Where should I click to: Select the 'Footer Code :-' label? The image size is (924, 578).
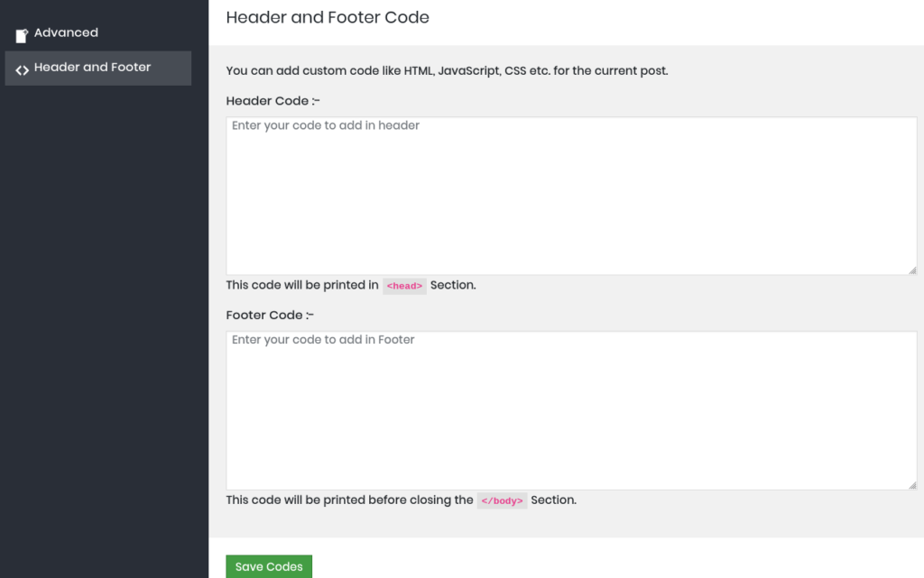click(269, 316)
